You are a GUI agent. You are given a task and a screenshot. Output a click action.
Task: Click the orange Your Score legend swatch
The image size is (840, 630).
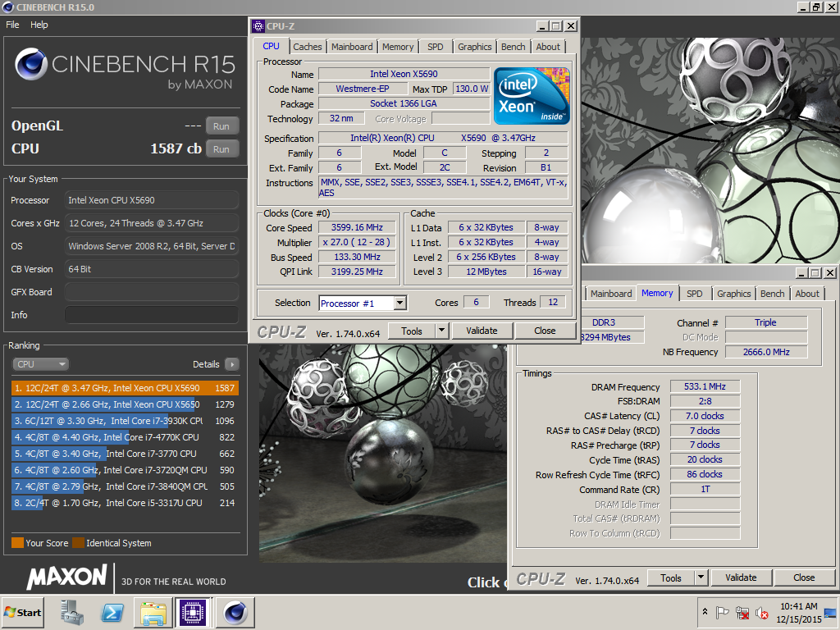click(x=17, y=543)
